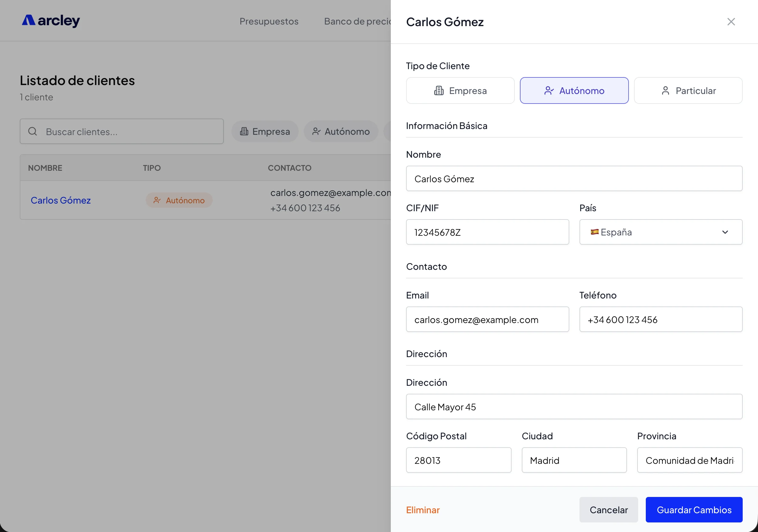Filter list by Empresa chip
Image resolution: width=758 pixels, height=532 pixels.
(265, 131)
